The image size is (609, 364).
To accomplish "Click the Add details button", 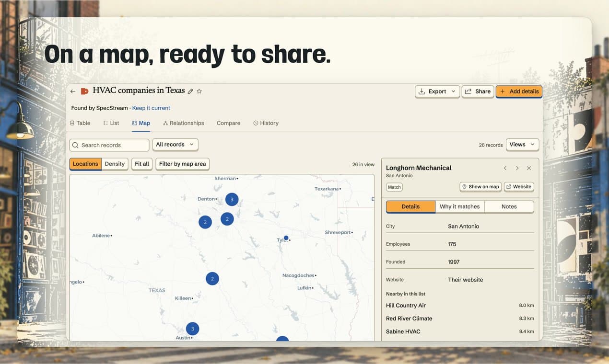I will click(x=519, y=91).
